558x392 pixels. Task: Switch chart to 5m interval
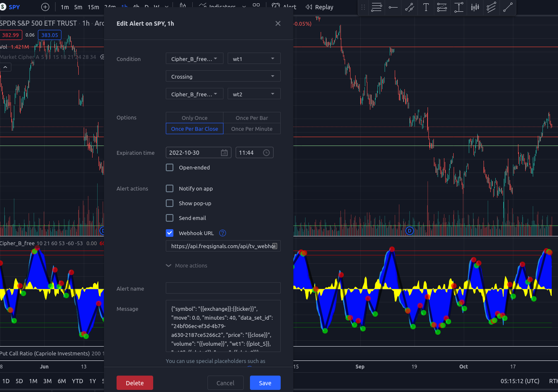(78, 7)
